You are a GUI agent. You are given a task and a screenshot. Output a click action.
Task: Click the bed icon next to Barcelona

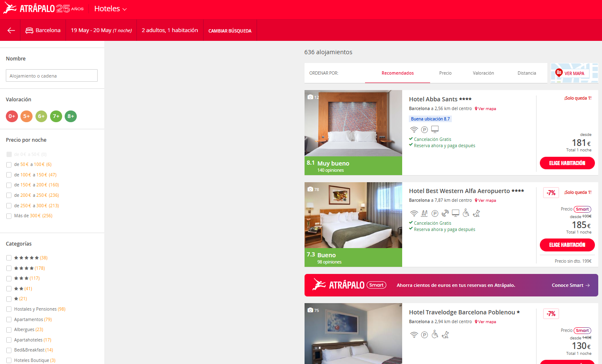point(29,30)
